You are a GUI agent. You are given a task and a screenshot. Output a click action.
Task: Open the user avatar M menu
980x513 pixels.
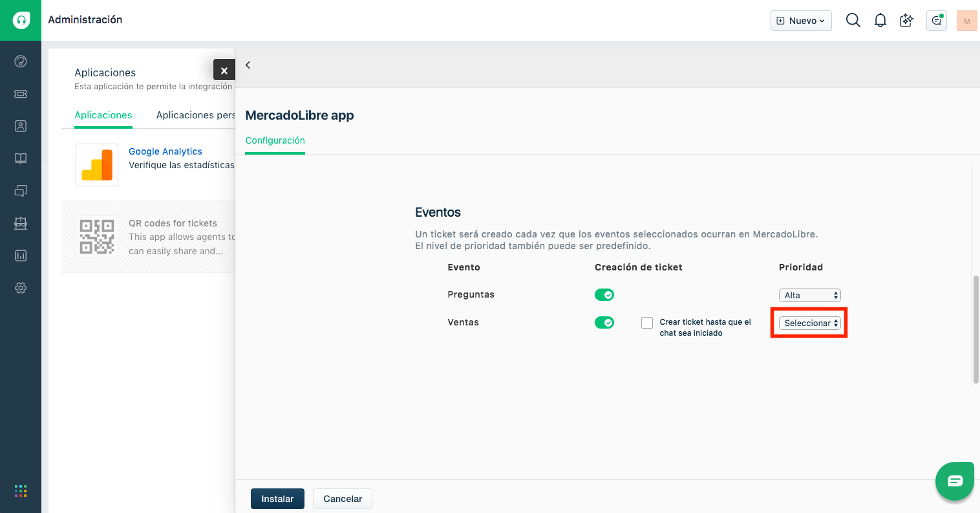967,21
